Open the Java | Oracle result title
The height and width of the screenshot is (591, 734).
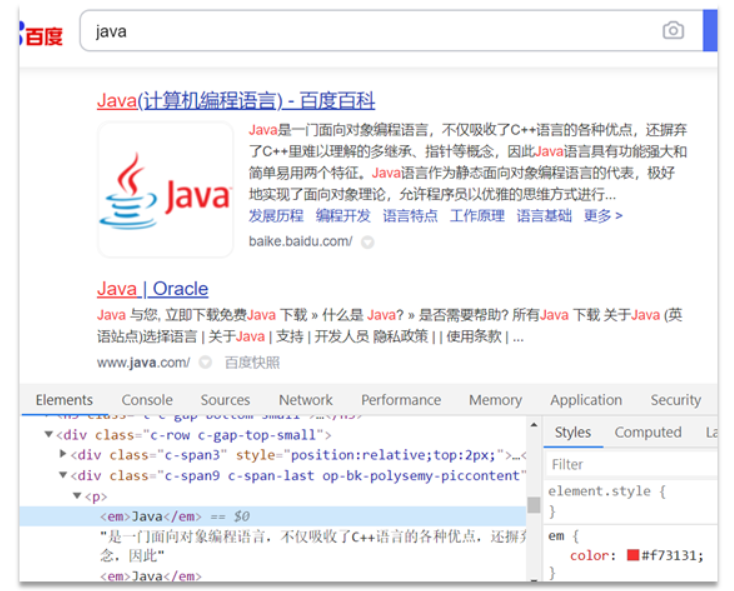coord(153,289)
